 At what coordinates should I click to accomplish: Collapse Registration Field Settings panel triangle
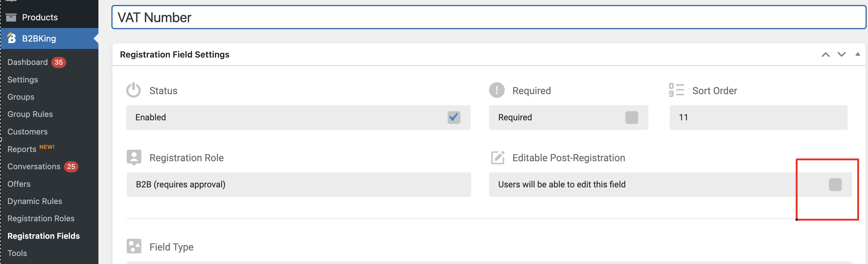858,54
